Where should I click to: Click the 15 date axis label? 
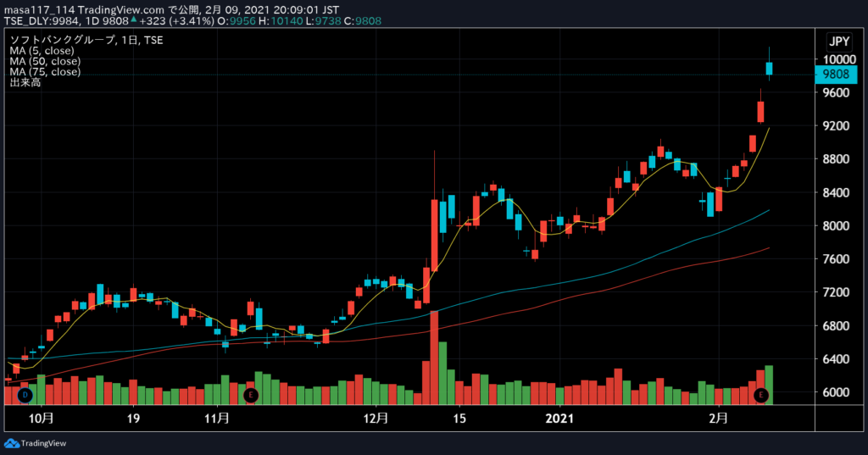459,419
